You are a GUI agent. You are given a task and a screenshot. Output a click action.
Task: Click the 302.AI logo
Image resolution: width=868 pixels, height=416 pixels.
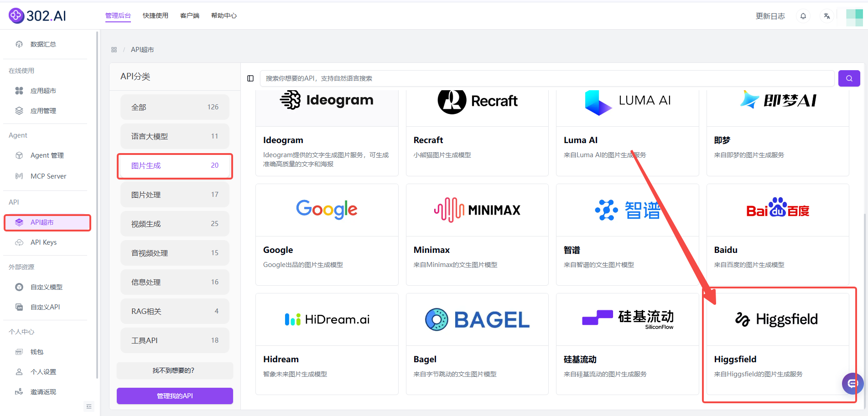coord(37,15)
